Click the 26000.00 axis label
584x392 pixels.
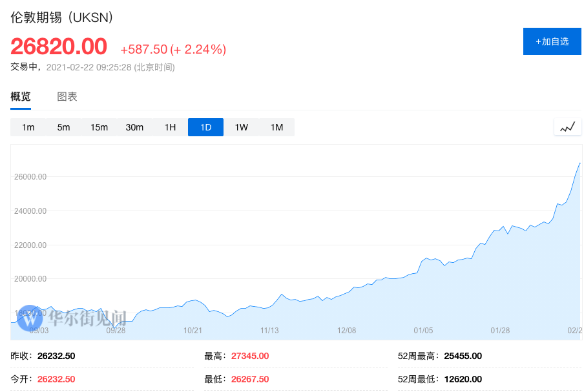point(30,177)
